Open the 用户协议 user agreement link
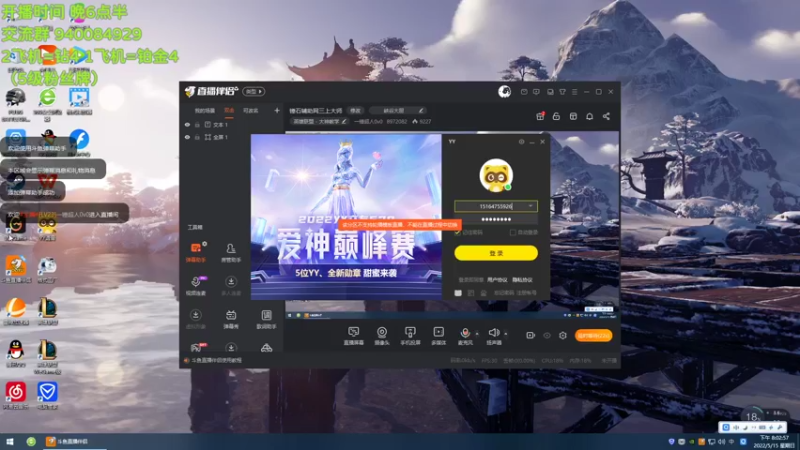Image resolution: width=800 pixels, height=450 pixels. [497, 280]
